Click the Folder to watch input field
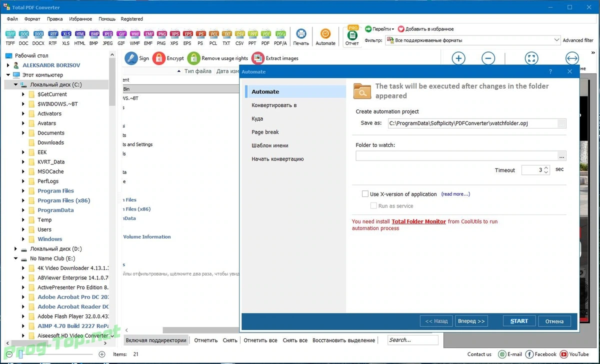 457,156
